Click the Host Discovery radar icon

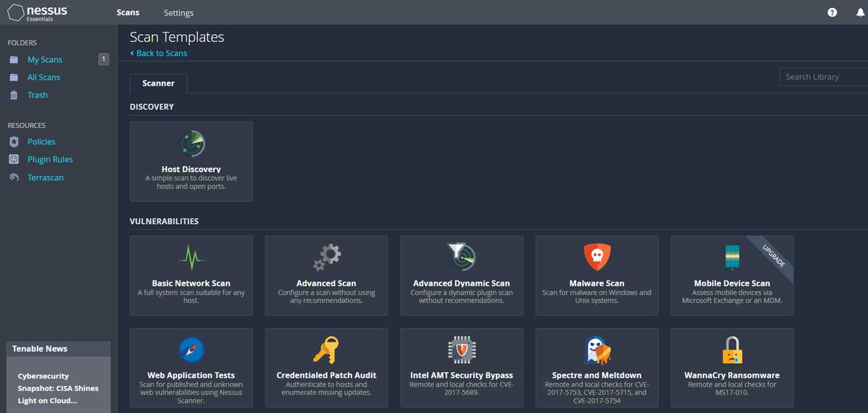[x=192, y=144]
